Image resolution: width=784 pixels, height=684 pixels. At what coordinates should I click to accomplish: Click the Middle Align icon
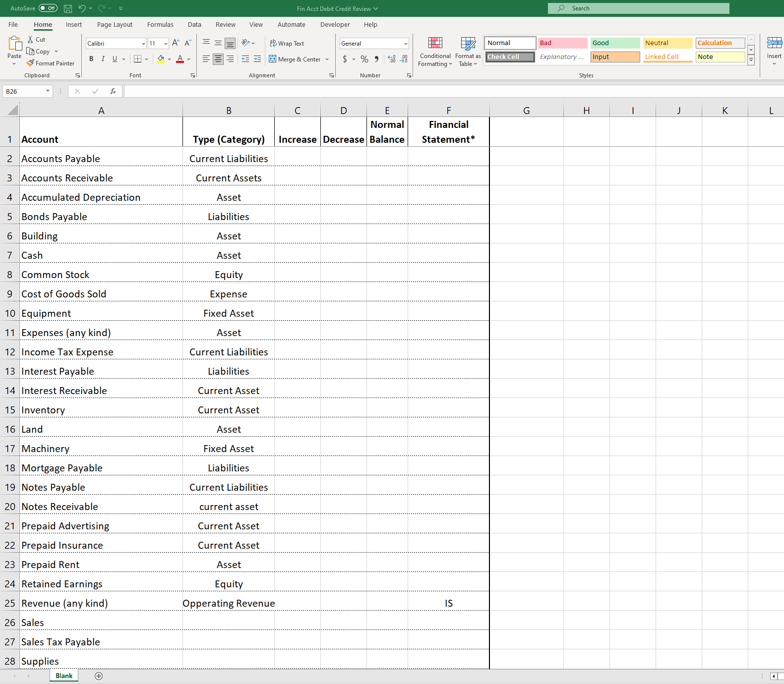click(x=218, y=43)
